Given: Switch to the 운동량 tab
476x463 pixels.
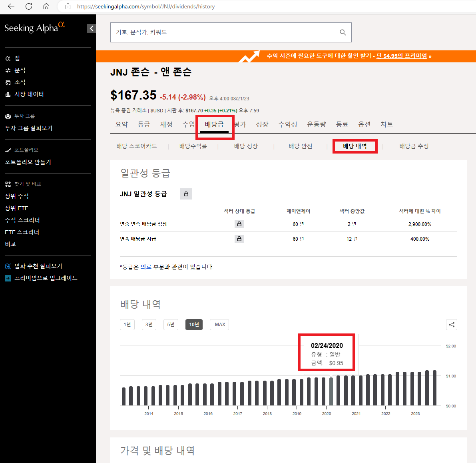Looking at the screenshot, I should (317, 124).
